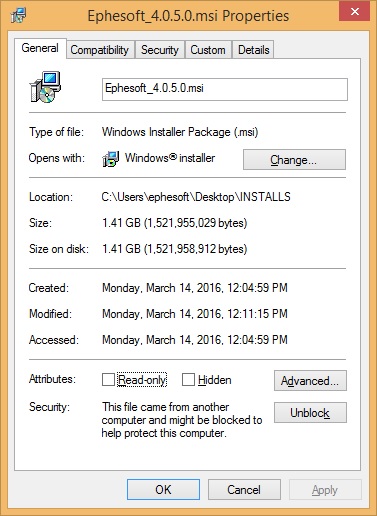Click the Read-only label text
The height and width of the screenshot is (516, 377).
point(142,380)
